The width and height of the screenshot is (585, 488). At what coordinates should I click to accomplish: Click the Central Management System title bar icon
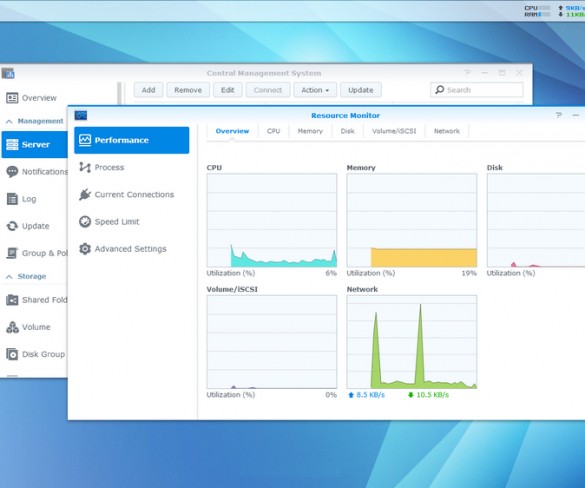click(x=8, y=73)
